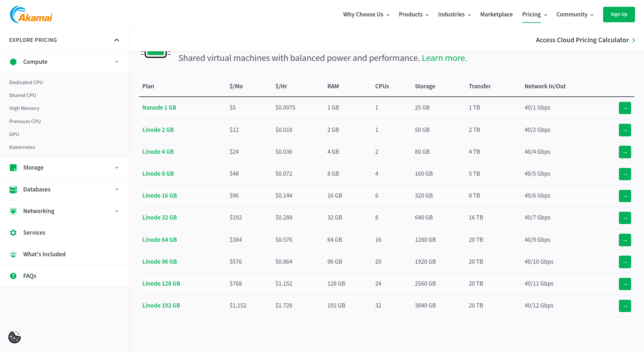The width and height of the screenshot is (644, 352).
Task: Click the 16 TB transfer cell
Action: click(476, 218)
